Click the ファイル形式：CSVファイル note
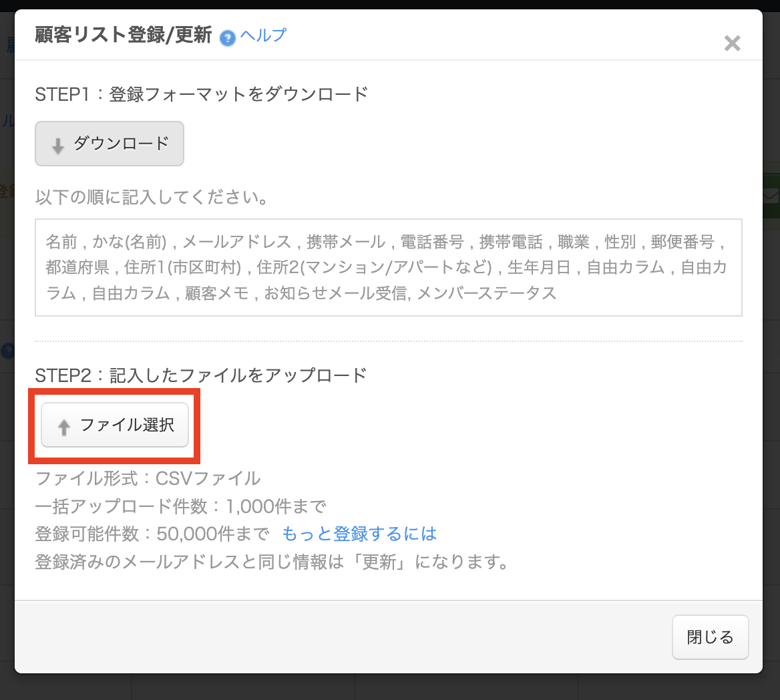The width and height of the screenshot is (780, 700). coord(148,478)
